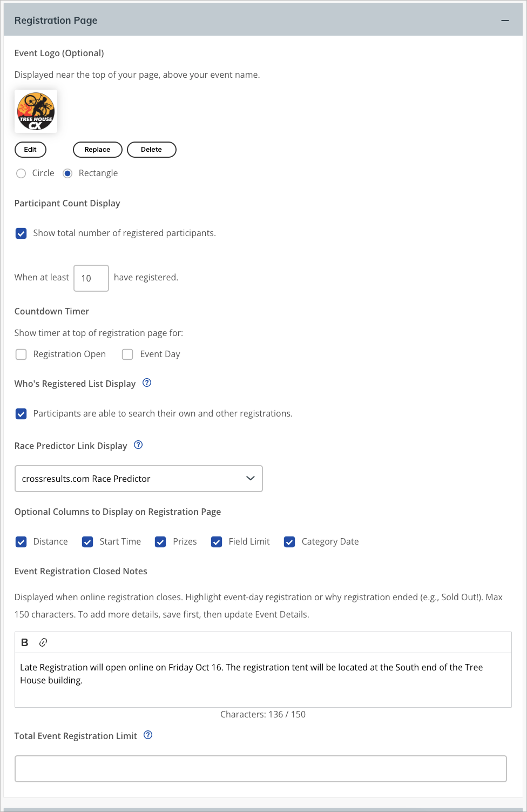Toggle participants can search registrations checkbox
The height and width of the screenshot is (812, 527).
point(21,414)
